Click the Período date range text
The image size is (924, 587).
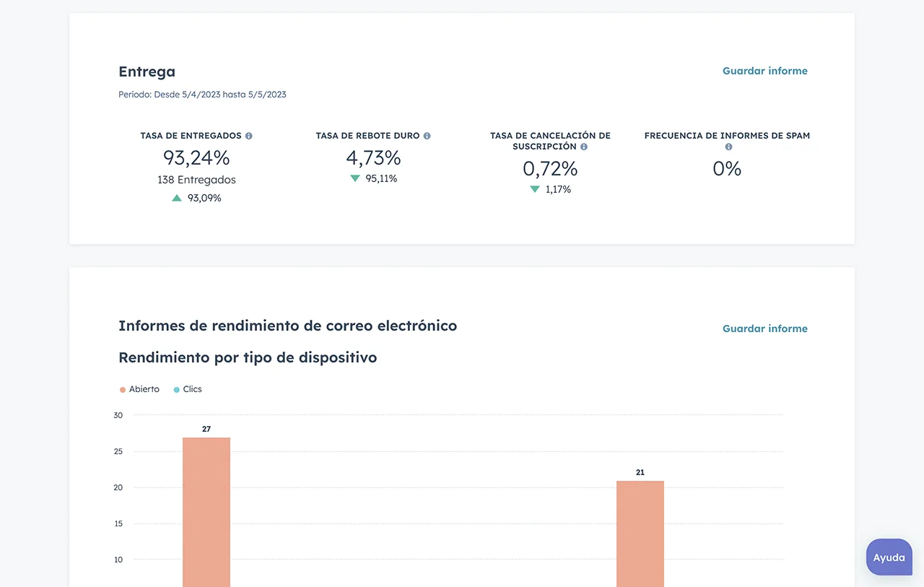[x=202, y=95]
